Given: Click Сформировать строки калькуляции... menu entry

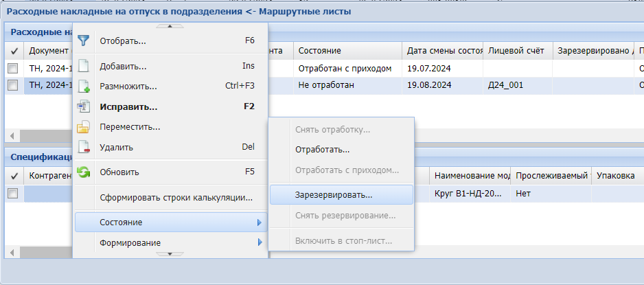Looking at the screenshot, I should [176, 198].
